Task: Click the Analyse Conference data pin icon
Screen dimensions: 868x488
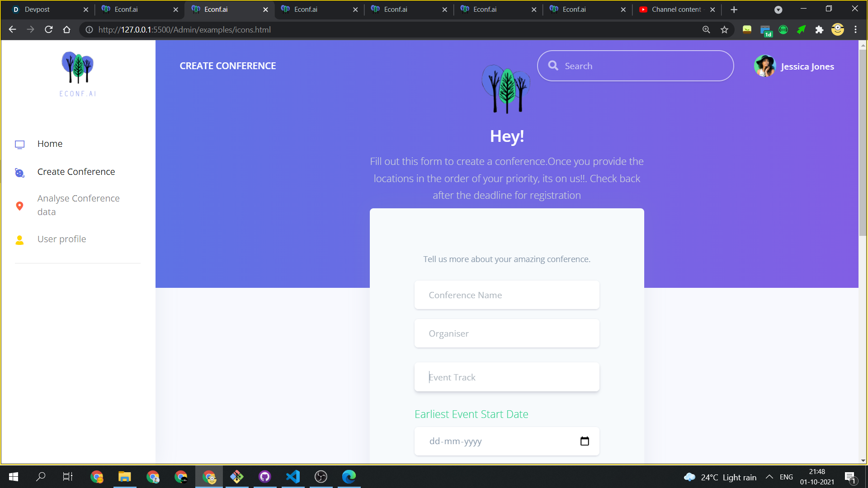Action: click(x=19, y=206)
